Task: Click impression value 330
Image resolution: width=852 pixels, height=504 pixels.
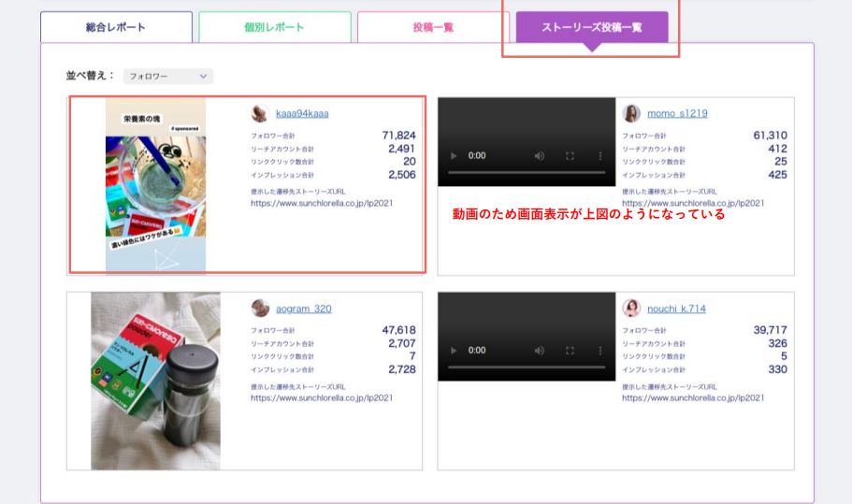Action: [777, 369]
